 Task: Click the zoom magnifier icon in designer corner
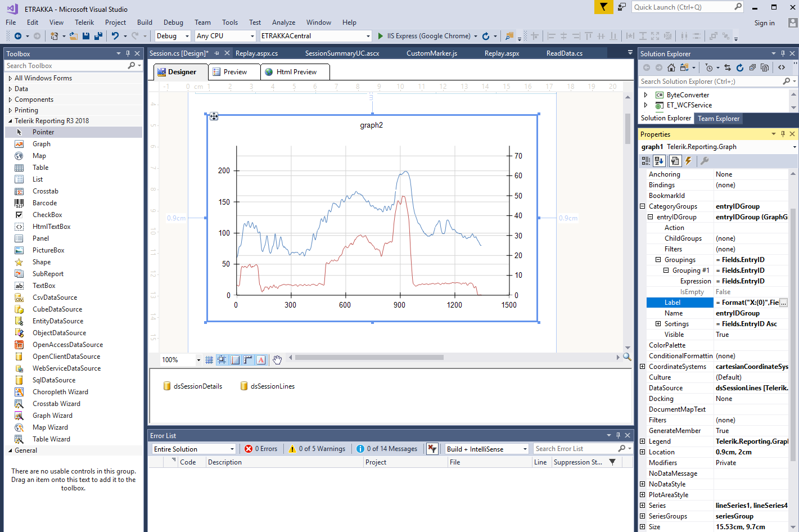pyautogui.click(x=627, y=357)
